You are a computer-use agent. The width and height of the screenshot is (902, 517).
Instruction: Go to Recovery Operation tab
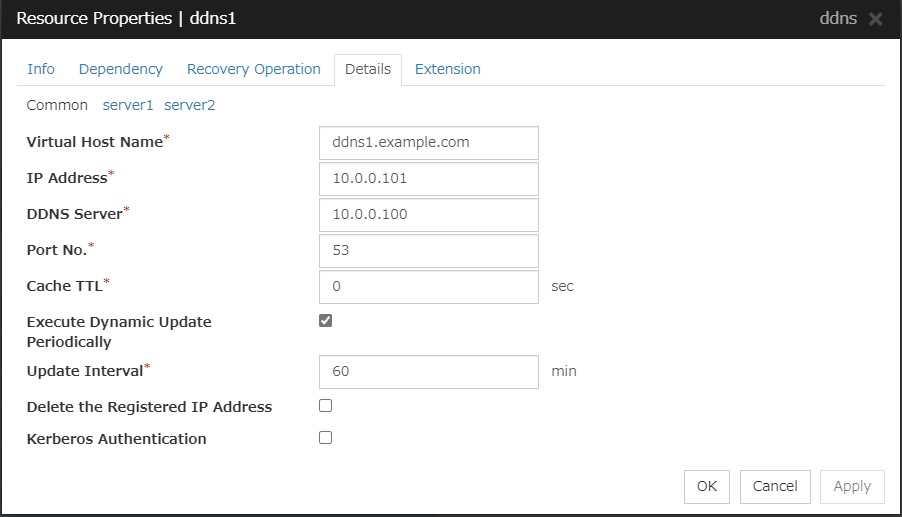[x=253, y=69]
